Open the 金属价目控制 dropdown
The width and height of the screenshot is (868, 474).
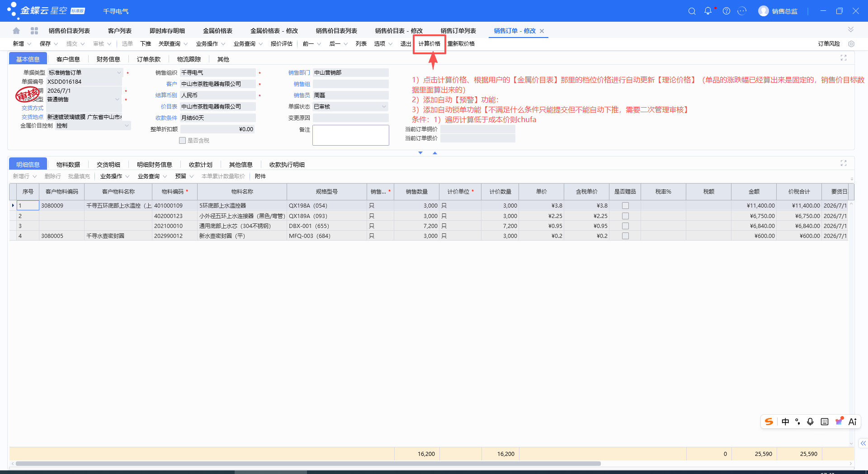[x=127, y=126]
